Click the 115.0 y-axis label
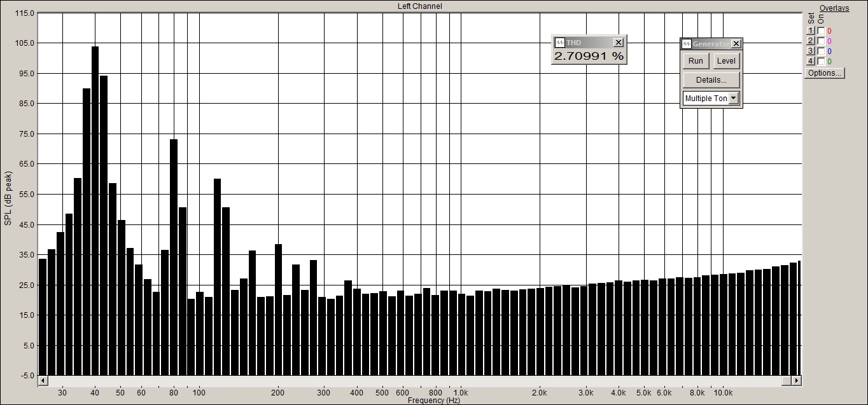Viewport: 868px width, 405px height. [24, 13]
